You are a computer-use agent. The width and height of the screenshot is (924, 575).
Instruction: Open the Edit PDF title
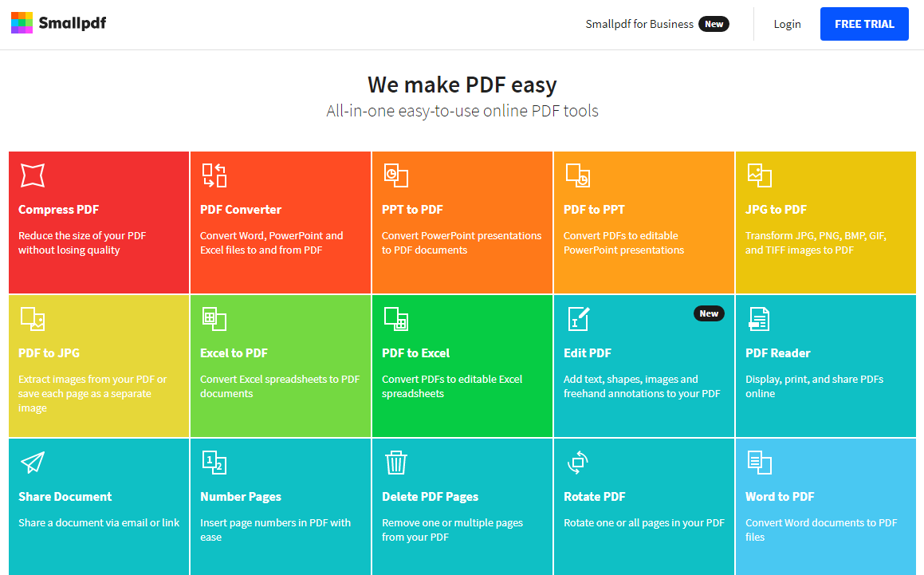coord(588,352)
